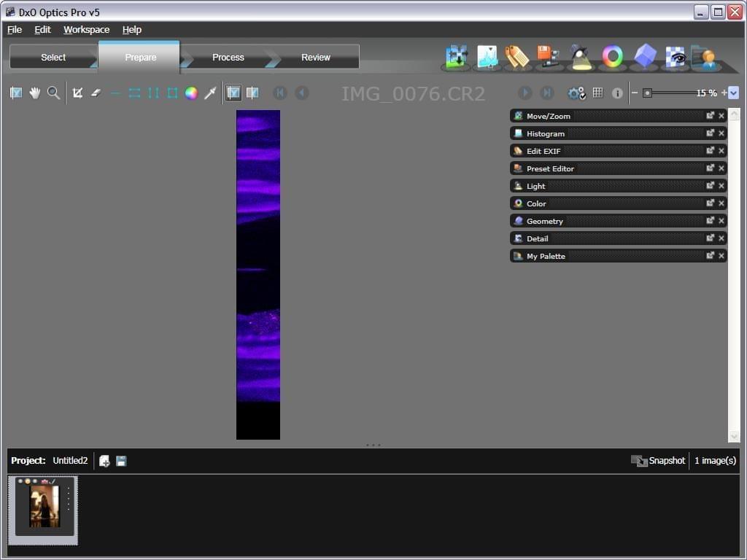Viewport: 747px width, 560px height.
Task: Expand the Histogram palette
Action: click(x=618, y=133)
